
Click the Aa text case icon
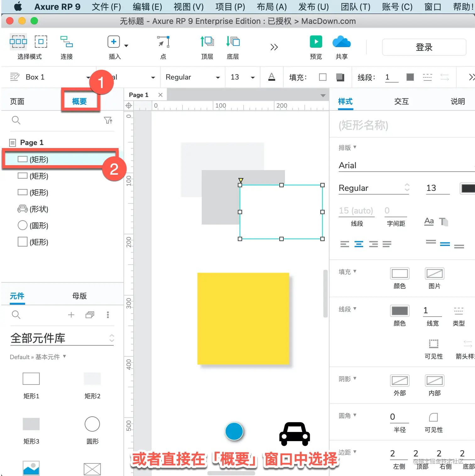[x=429, y=222]
